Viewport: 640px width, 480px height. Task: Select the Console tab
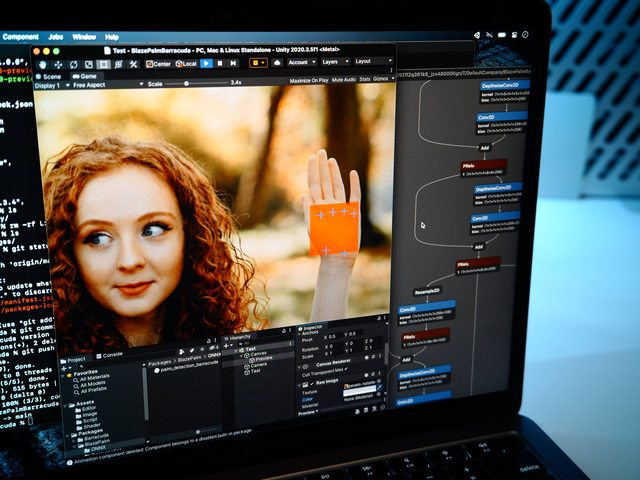[x=109, y=355]
